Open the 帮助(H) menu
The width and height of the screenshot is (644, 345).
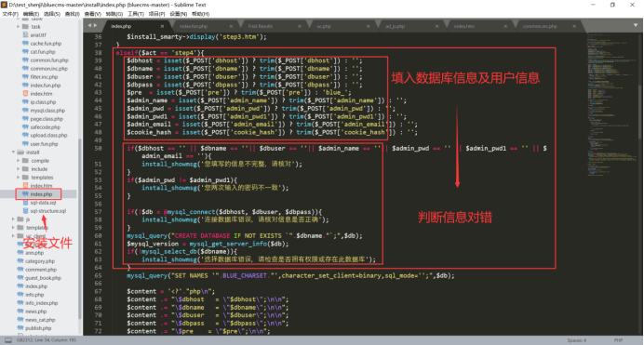pyautogui.click(x=200, y=14)
